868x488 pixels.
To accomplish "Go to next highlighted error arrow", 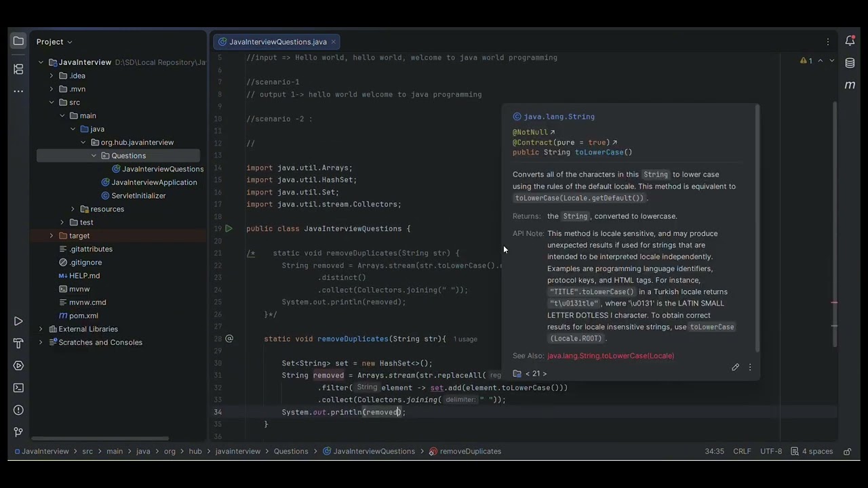I will (x=832, y=61).
